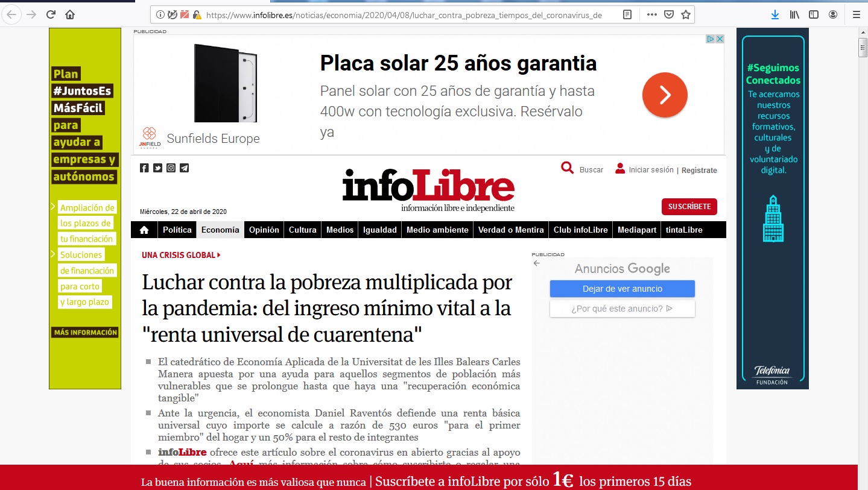Viewport: 868px width, 490px height.
Task: Click the Telefónica Fundación banner ad
Action: 772,209
